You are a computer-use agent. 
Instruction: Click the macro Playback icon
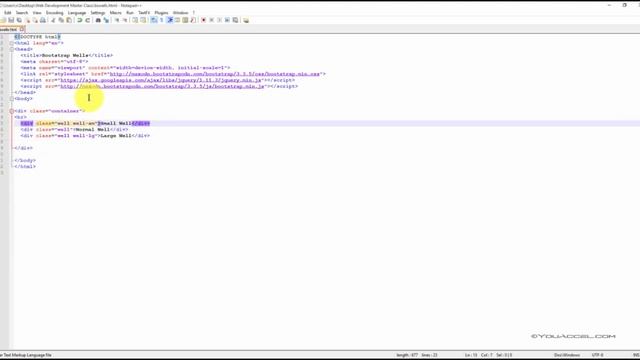click(x=219, y=20)
